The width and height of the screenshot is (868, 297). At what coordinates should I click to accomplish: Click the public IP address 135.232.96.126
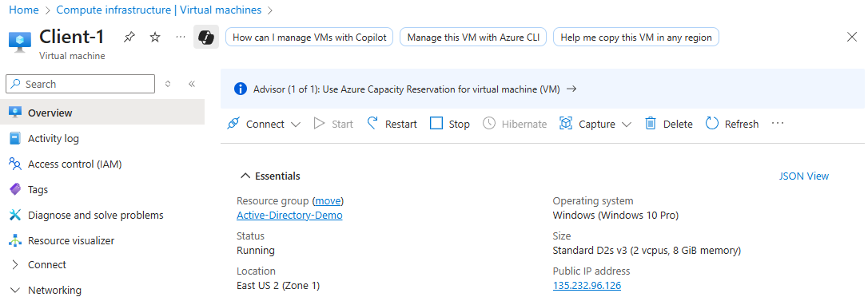pos(587,286)
